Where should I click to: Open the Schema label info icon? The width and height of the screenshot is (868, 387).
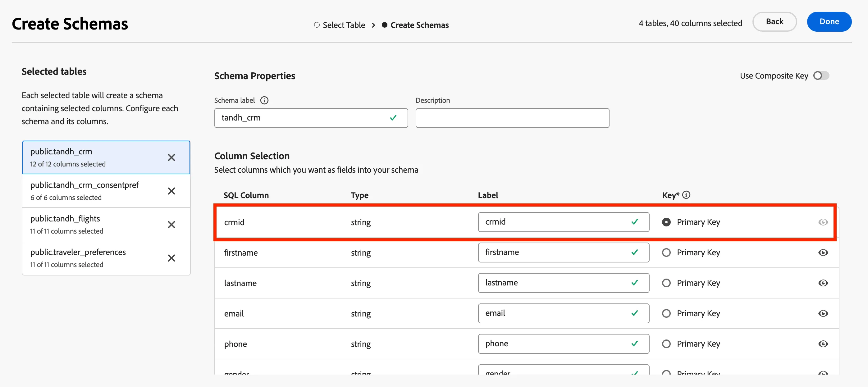(264, 100)
